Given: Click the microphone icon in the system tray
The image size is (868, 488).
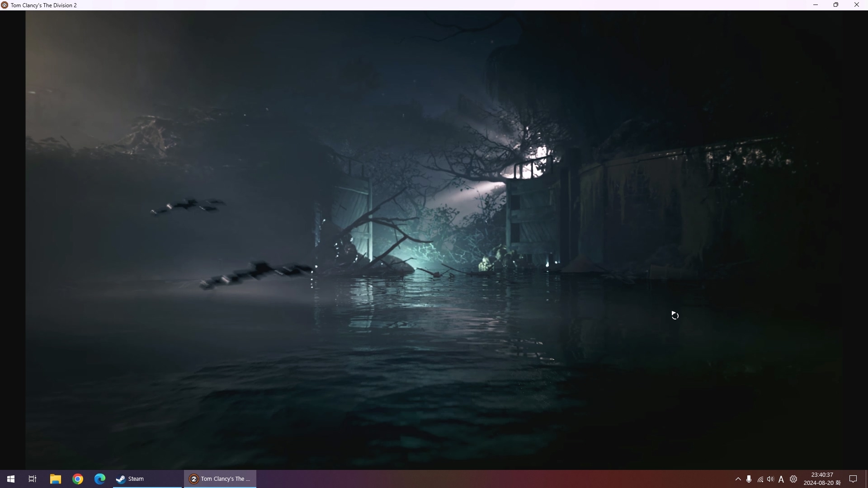Looking at the screenshot, I should 749,479.
